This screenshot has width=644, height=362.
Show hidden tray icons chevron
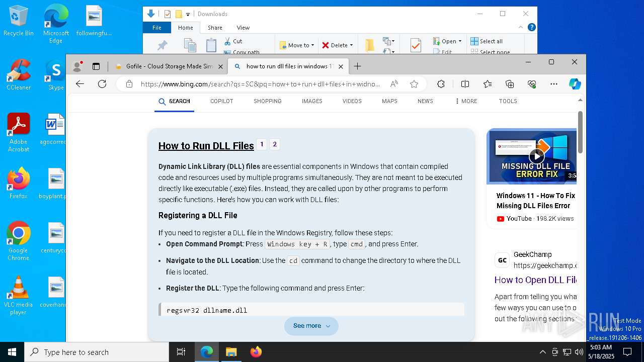coord(542,352)
